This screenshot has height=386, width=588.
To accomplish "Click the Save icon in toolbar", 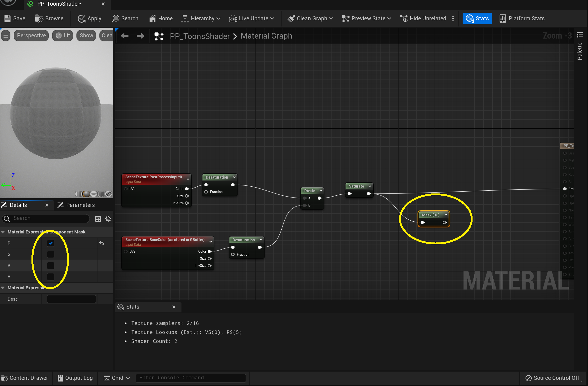I will [x=7, y=18].
